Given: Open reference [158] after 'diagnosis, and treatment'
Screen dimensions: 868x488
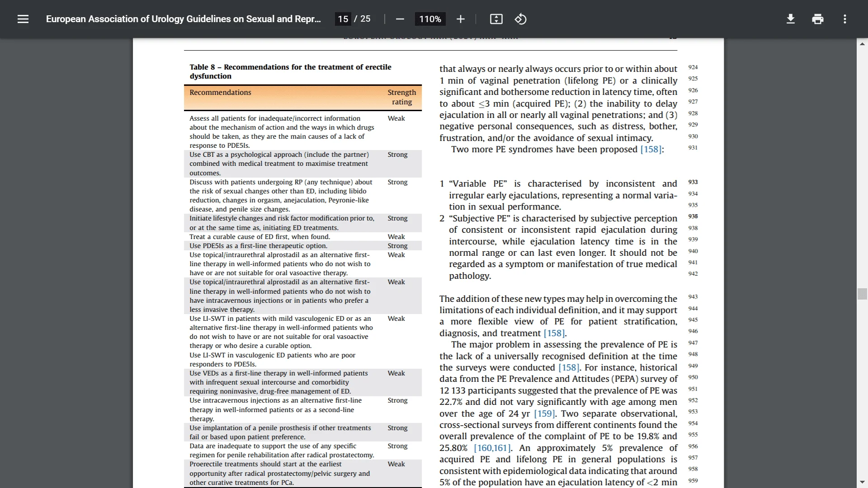Looking at the screenshot, I should (x=554, y=333).
